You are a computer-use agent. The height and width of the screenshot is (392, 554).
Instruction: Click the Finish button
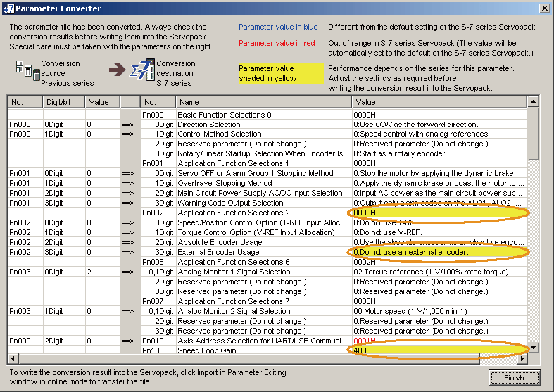click(514, 377)
